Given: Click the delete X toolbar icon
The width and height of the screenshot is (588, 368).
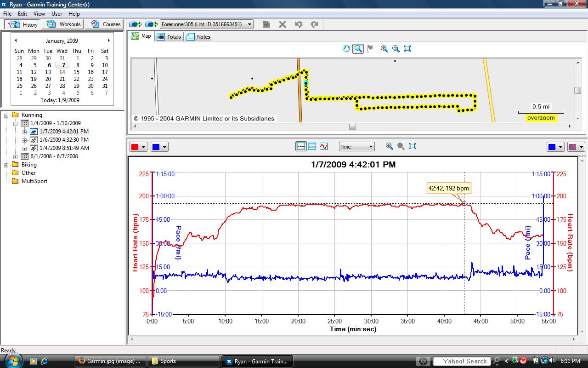Looking at the screenshot, I should [283, 24].
